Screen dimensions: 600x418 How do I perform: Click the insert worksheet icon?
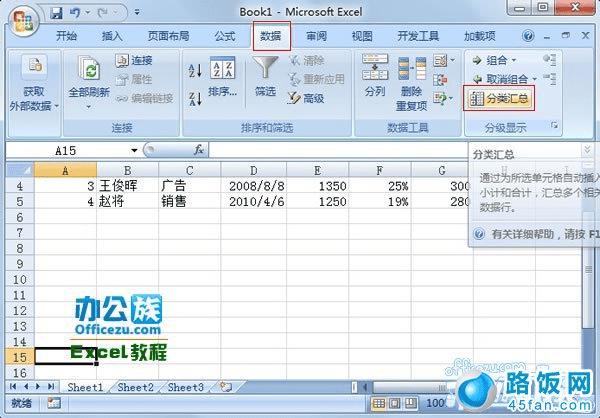[225, 387]
